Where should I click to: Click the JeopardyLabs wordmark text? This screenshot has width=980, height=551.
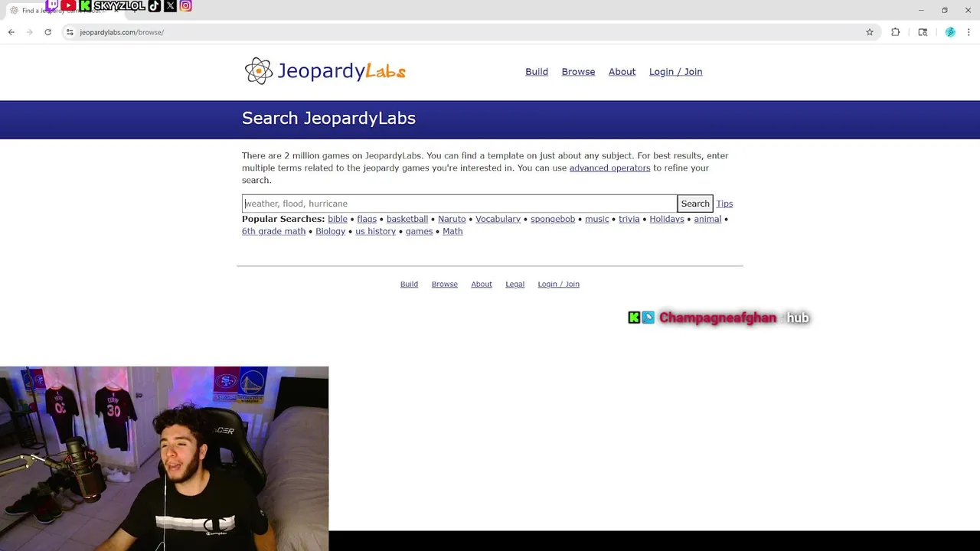(341, 71)
